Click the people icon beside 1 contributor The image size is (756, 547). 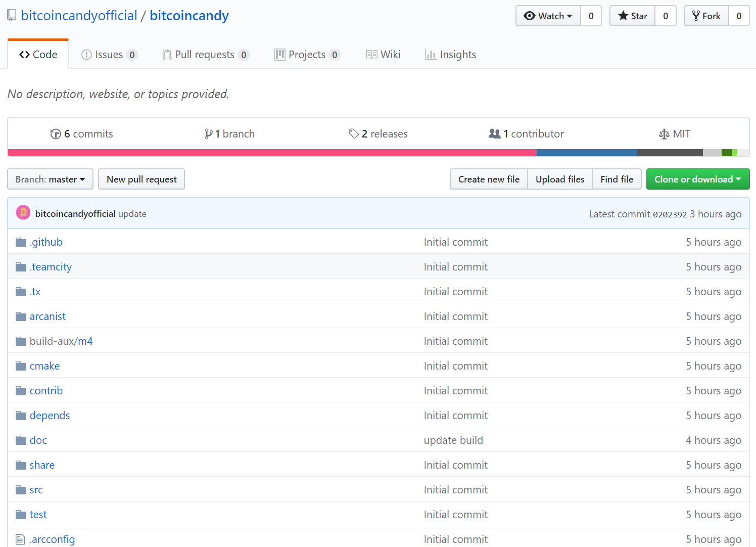(495, 134)
